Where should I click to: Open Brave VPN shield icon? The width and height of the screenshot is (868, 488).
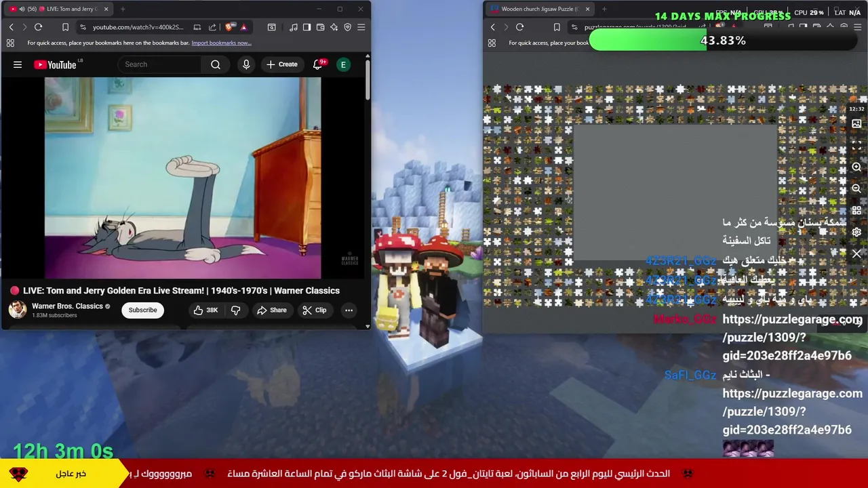[x=347, y=27]
